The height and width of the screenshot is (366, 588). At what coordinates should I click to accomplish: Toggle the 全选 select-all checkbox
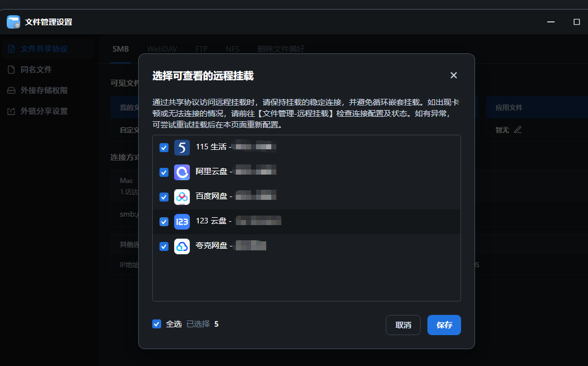pyautogui.click(x=157, y=324)
